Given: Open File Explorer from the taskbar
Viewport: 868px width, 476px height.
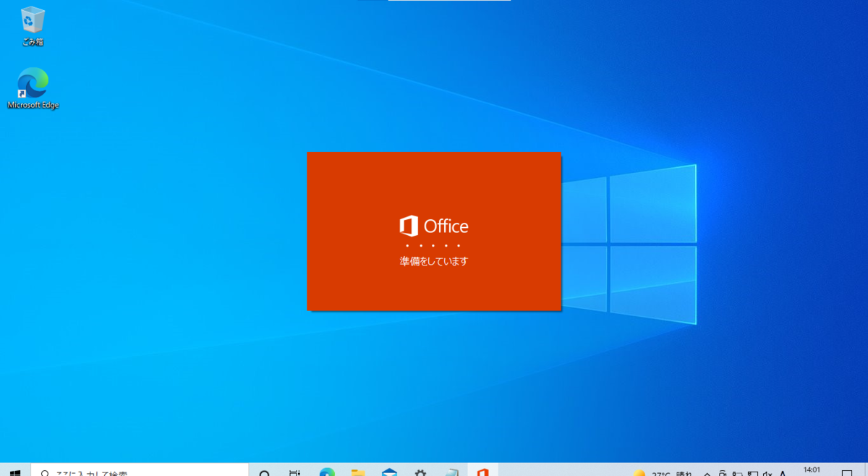Looking at the screenshot, I should click(358, 472).
